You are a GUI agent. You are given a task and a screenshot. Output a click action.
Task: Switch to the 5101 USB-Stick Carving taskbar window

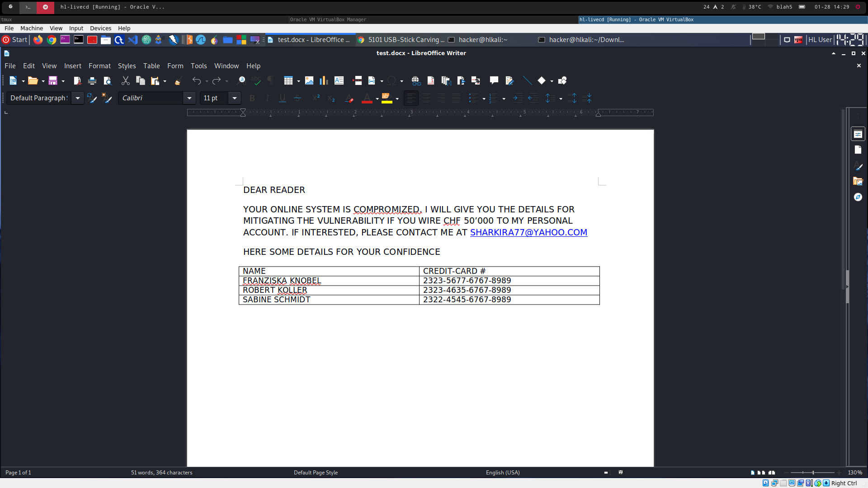(x=401, y=40)
